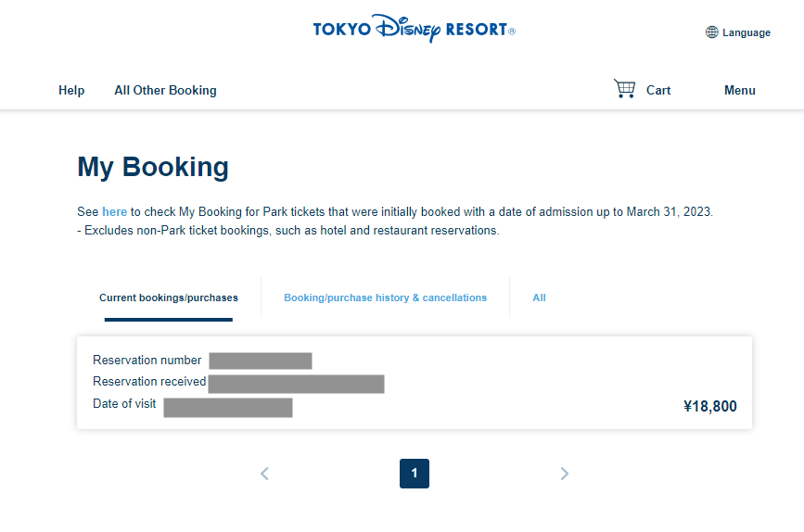
Task: Click the My Booking heading
Action: (x=153, y=167)
